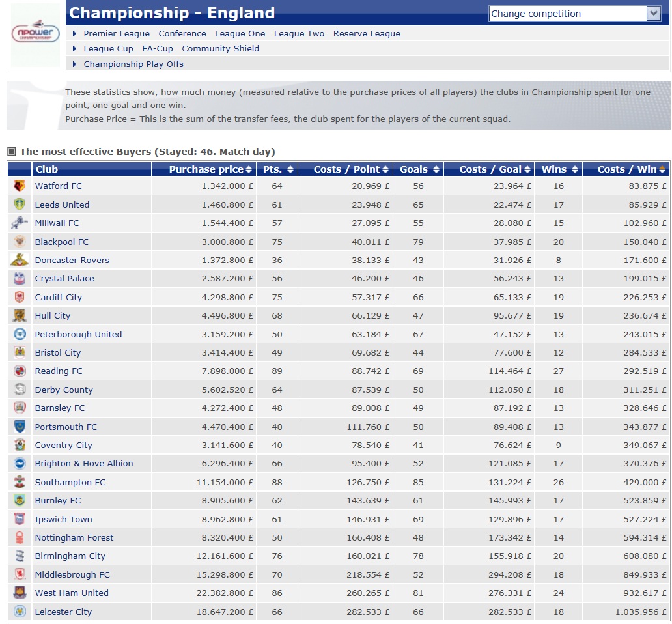Screen dimensions: 672x624
Task: Go to the League Cup page
Action: (109, 48)
